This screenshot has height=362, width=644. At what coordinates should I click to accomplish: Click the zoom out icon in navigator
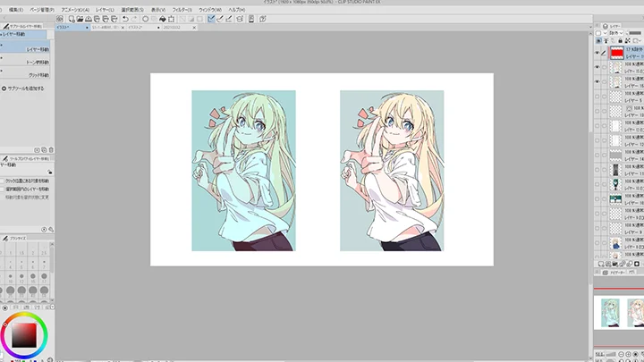click(621, 354)
